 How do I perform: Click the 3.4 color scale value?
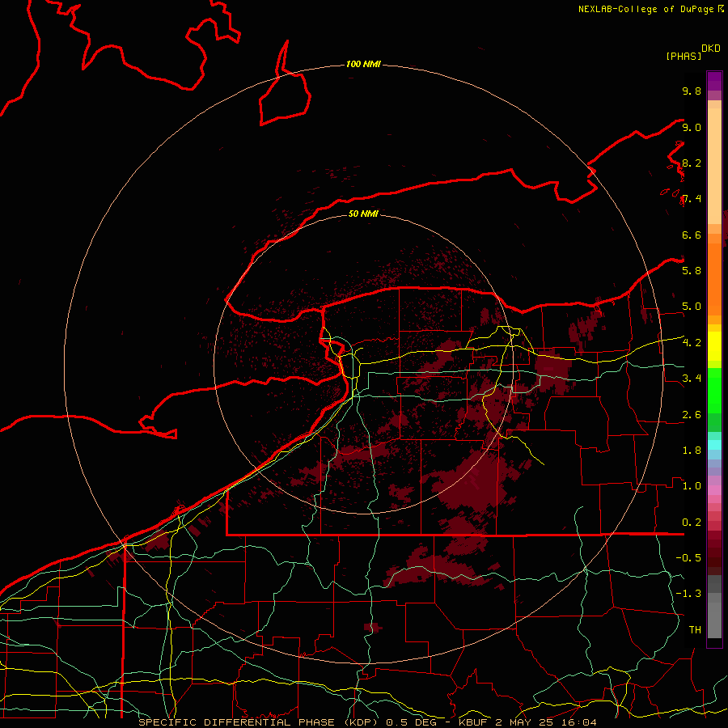click(692, 379)
